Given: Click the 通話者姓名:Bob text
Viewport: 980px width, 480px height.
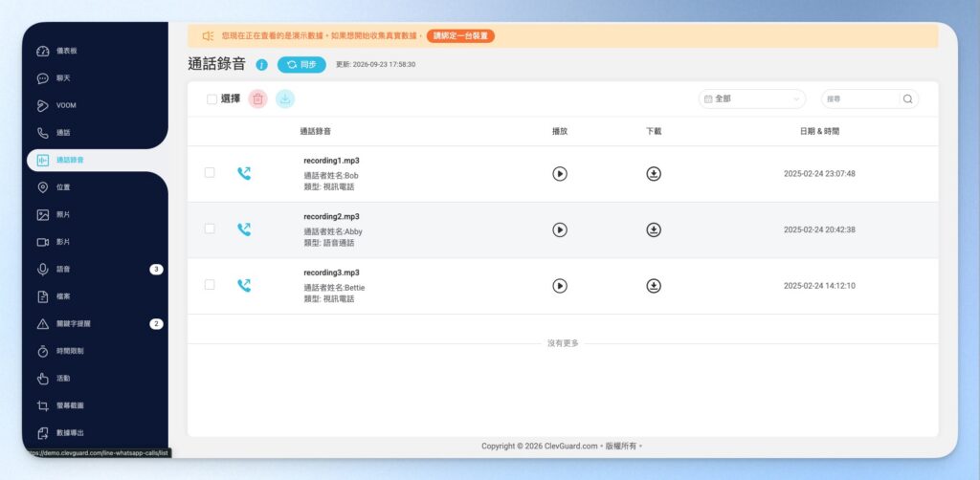Looking at the screenshot, I should pyautogui.click(x=331, y=175).
